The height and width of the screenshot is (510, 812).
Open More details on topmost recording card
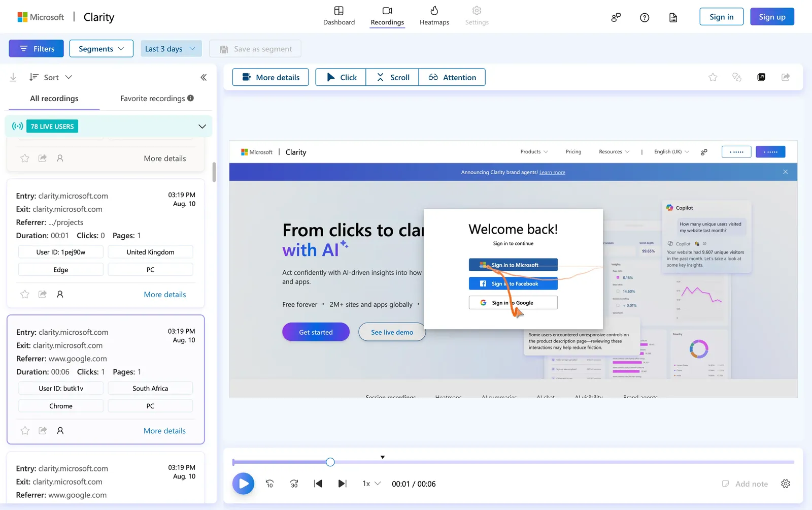(x=165, y=158)
